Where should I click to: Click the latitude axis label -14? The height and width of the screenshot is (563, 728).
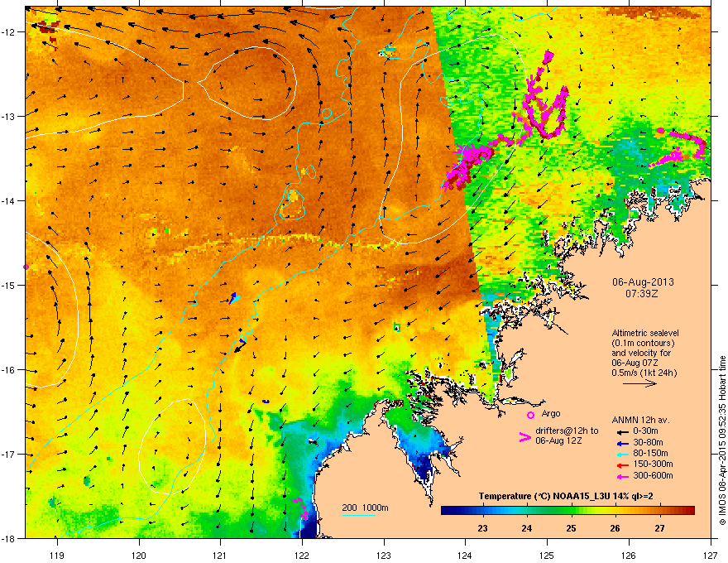click(x=9, y=200)
